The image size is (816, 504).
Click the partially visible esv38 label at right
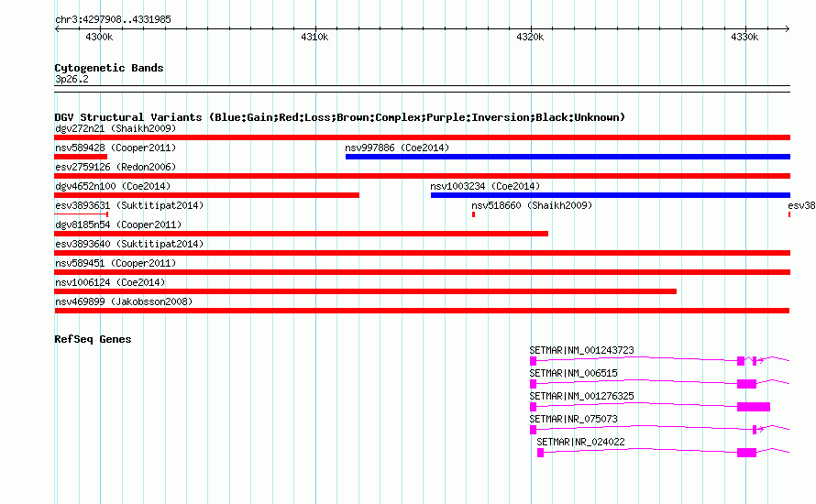(x=801, y=205)
